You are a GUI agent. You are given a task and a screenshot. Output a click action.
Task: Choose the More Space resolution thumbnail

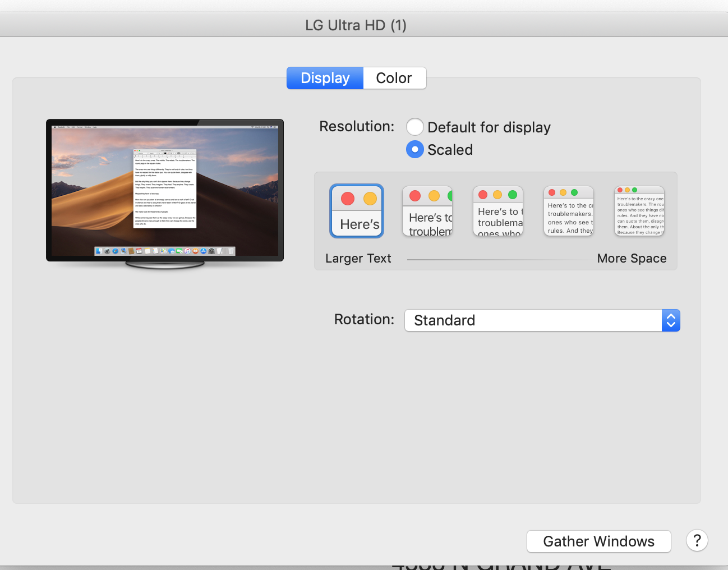(639, 211)
